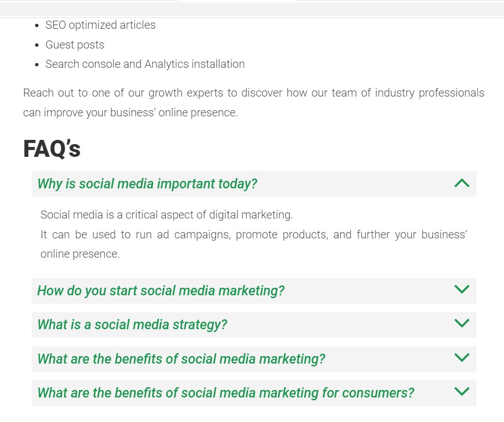Click the "online presence." line in the FAQ answer
This screenshot has height=422, width=504.
pyautogui.click(x=80, y=254)
